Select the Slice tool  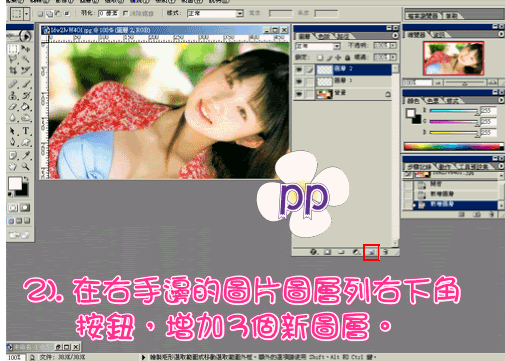point(25,70)
